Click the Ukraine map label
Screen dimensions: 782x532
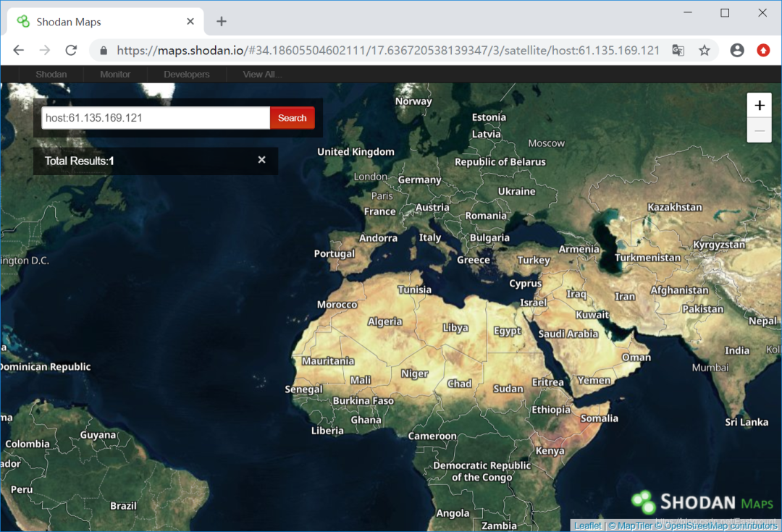[x=517, y=191]
